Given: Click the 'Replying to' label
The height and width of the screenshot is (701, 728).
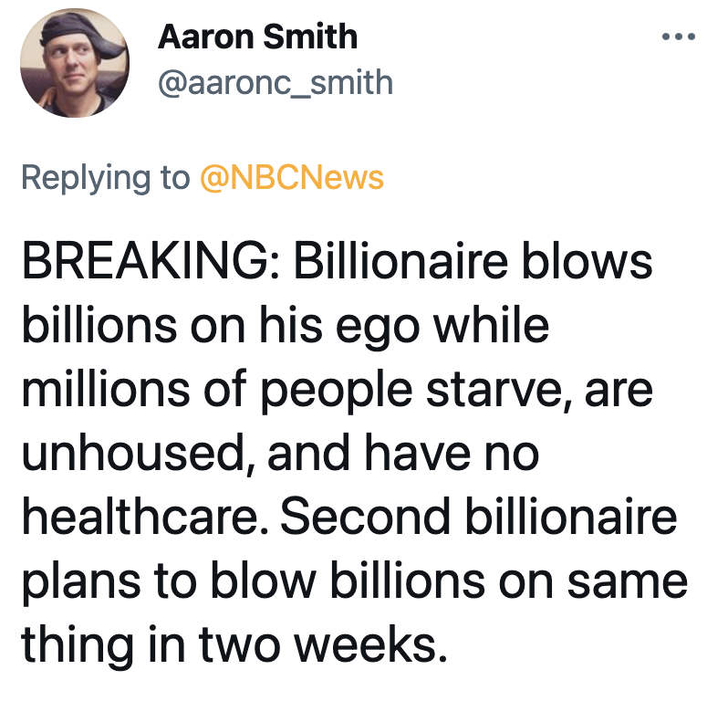Looking at the screenshot, I should pyautogui.click(x=106, y=178).
